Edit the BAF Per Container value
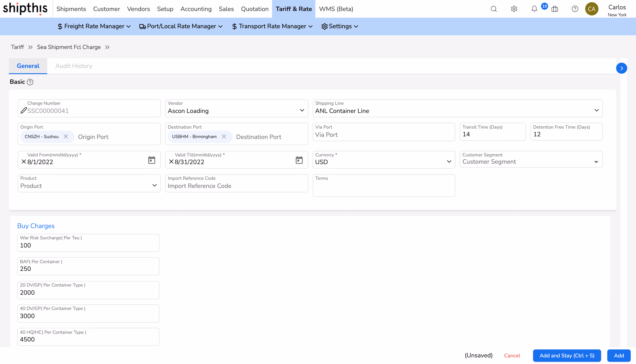The image size is (636, 364). pos(88,266)
